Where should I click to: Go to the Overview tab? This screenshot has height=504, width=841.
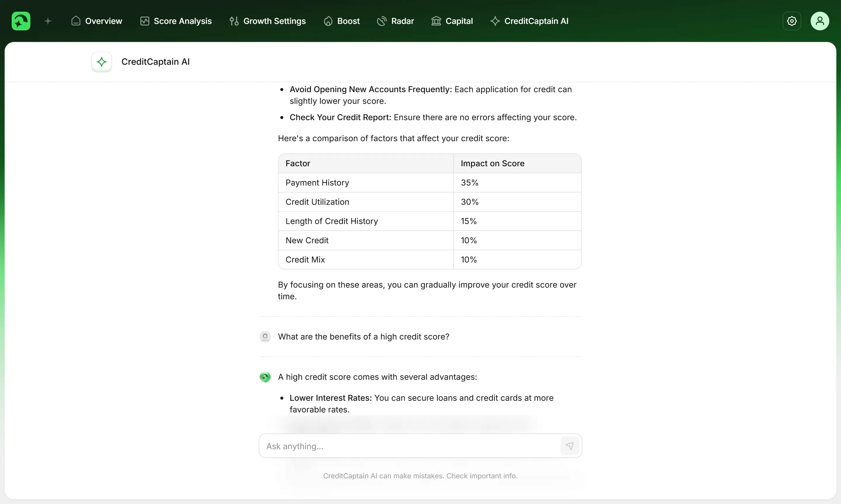point(97,21)
